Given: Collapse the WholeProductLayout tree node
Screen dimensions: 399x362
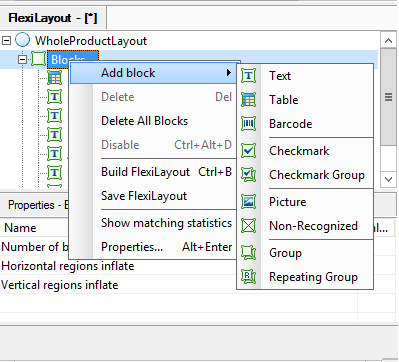Looking at the screenshot, I should 6,41.
